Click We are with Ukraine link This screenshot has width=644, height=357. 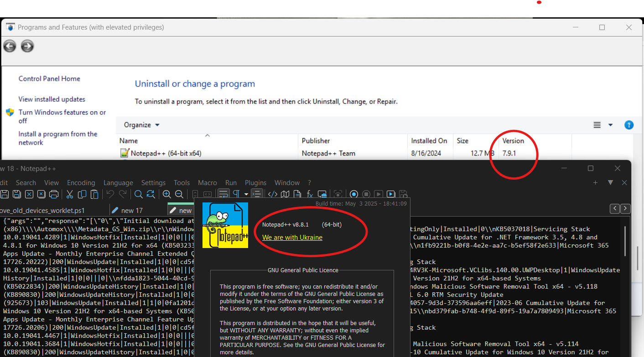292,238
